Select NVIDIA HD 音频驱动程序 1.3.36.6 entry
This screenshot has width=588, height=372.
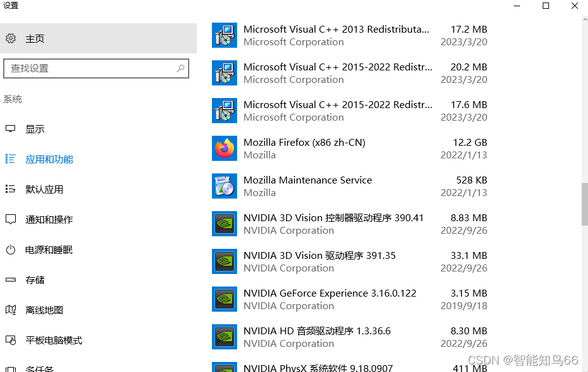coord(350,337)
